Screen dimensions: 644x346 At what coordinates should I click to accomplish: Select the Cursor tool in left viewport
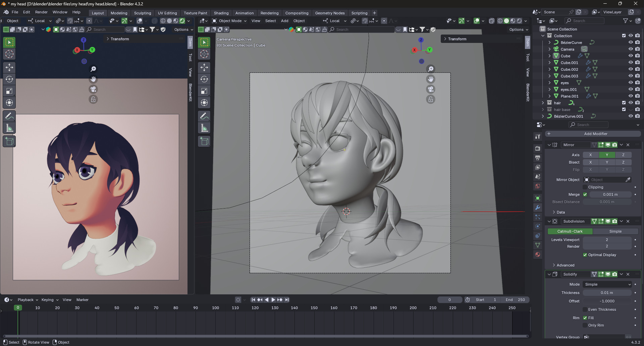[x=9, y=54]
